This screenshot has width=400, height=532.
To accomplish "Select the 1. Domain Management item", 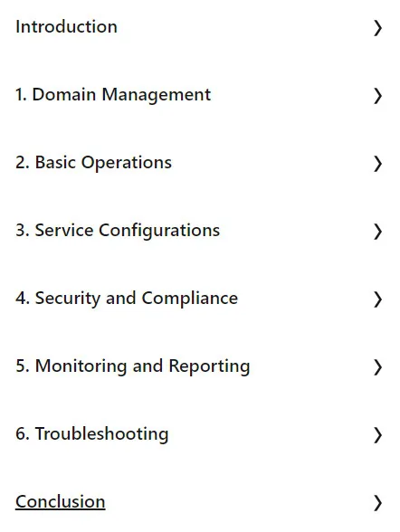I will click(x=113, y=95).
